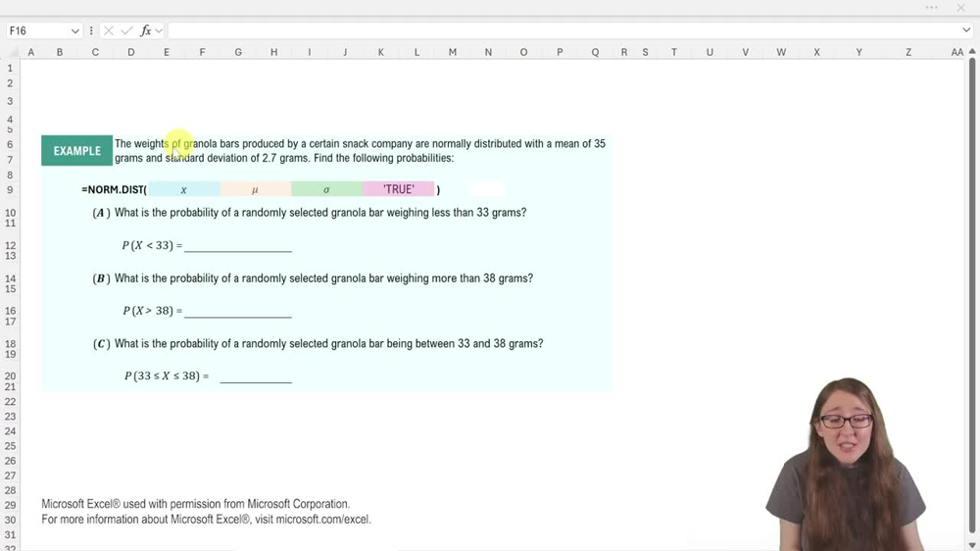
Task: Click the answer blank for P(X < 33)
Action: pyautogui.click(x=238, y=246)
